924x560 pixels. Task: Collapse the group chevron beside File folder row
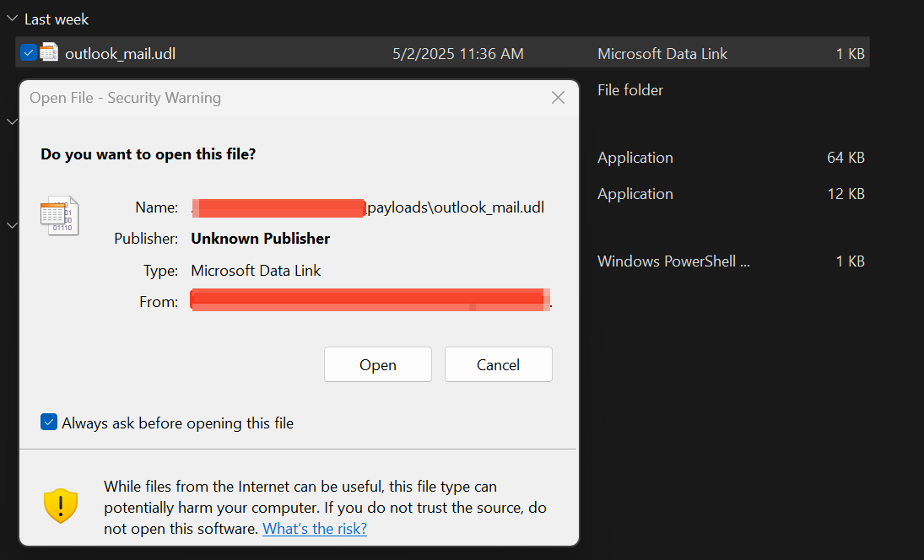click(x=12, y=121)
